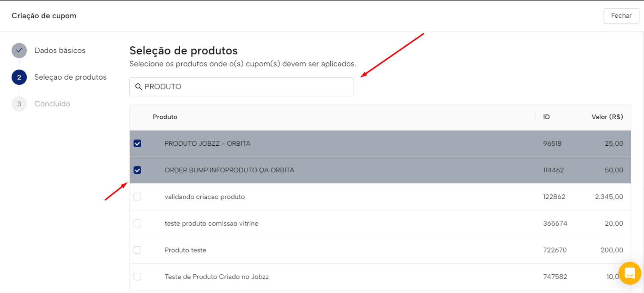Click step 2 circle icon
The height and width of the screenshot is (293, 644).
19,77
